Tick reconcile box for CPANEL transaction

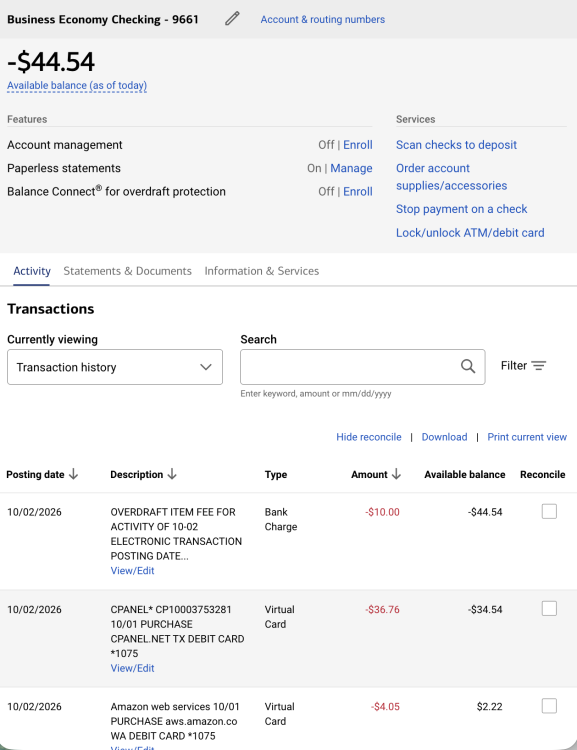click(549, 608)
